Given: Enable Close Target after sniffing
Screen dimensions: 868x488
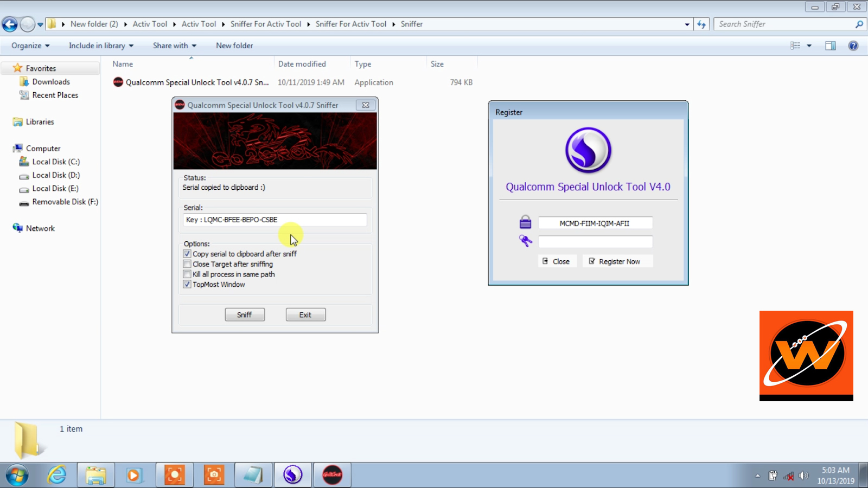Looking at the screenshot, I should click(x=187, y=264).
